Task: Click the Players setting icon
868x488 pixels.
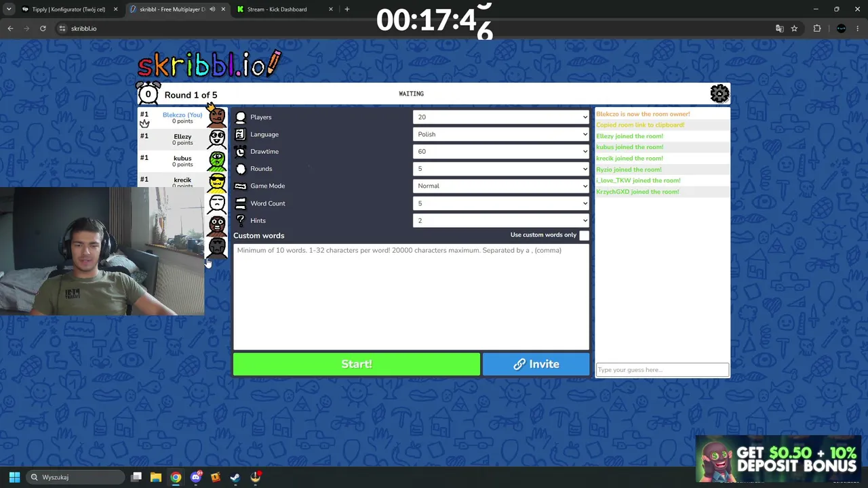Action: tap(240, 117)
